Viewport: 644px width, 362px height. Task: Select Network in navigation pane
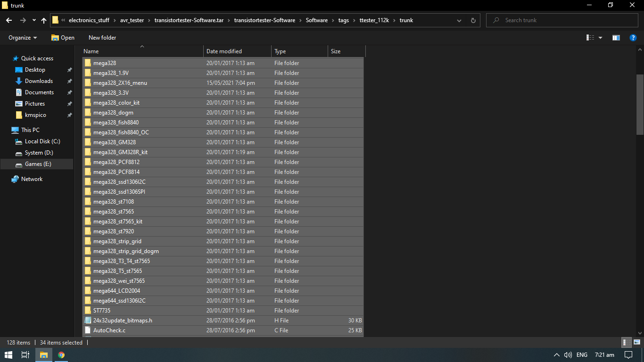point(32,179)
